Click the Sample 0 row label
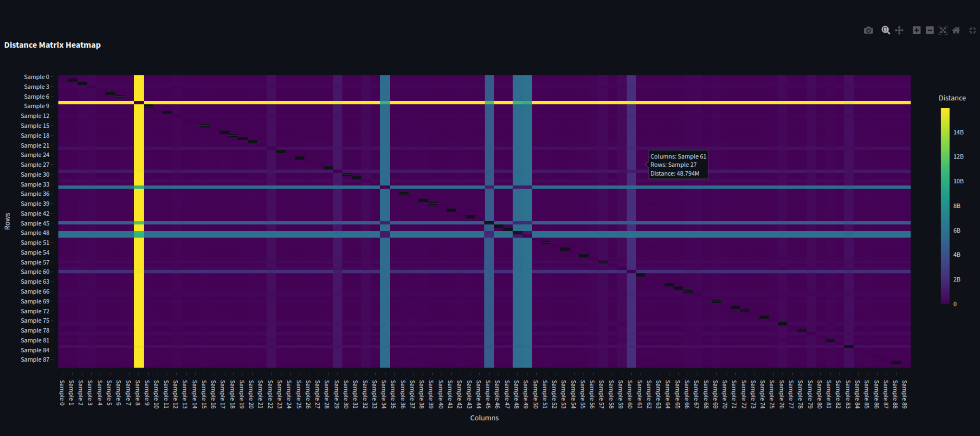The image size is (980, 436). click(36, 77)
